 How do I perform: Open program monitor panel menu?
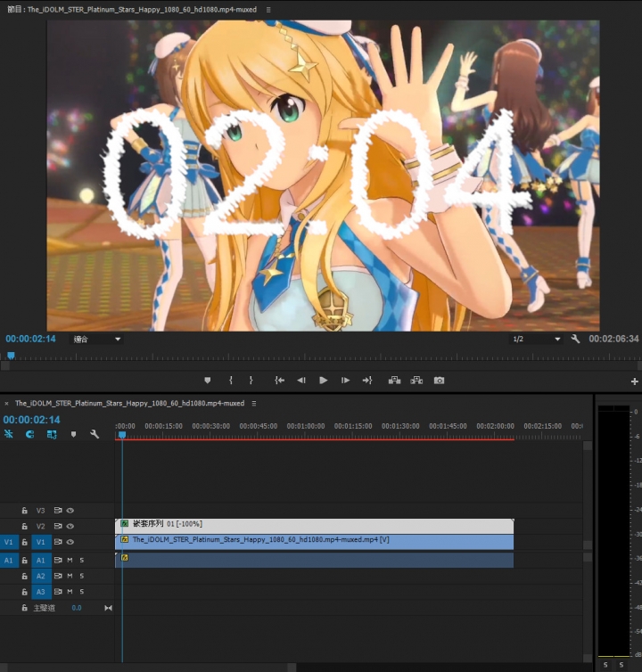pyautogui.click(x=268, y=10)
